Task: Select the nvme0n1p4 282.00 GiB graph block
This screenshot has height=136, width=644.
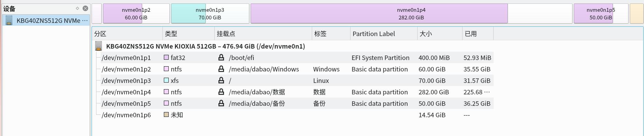Action: [x=411, y=14]
